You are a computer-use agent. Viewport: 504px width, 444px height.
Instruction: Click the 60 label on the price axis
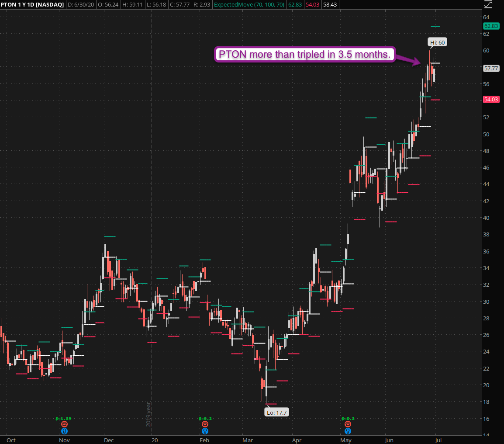click(x=486, y=51)
